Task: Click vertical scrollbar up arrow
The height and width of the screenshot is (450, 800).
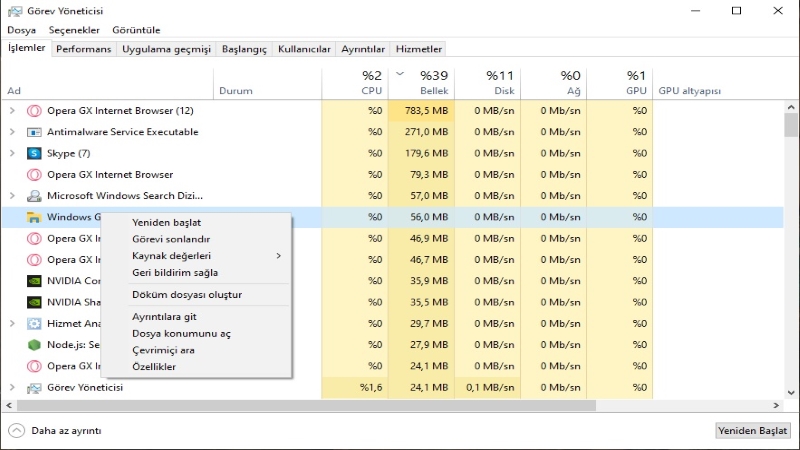Action: 791,107
